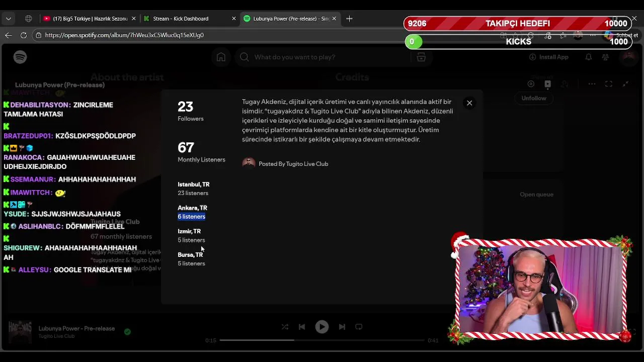Open the Friend Activity icon
Image resolution: width=644 pixels, height=362 pixels.
606,57
